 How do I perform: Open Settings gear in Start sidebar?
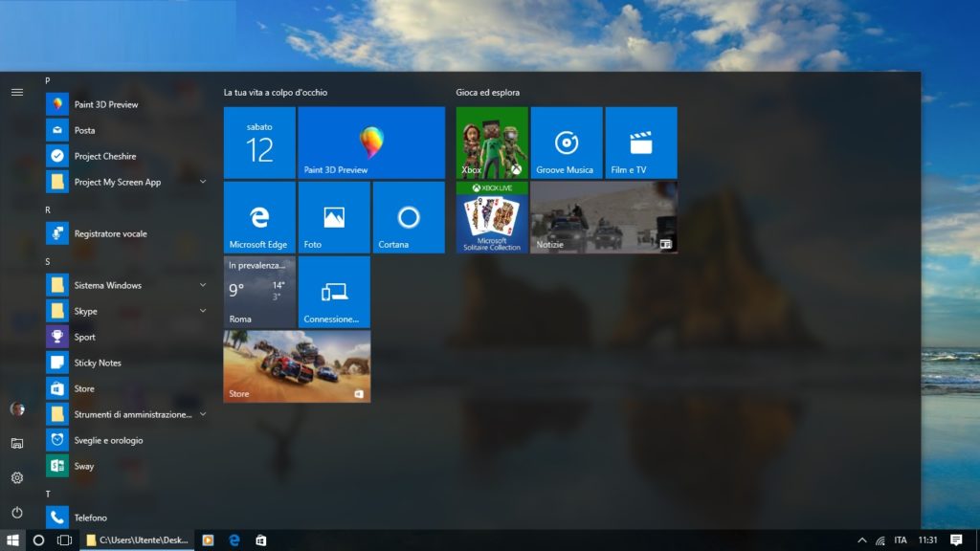17,478
